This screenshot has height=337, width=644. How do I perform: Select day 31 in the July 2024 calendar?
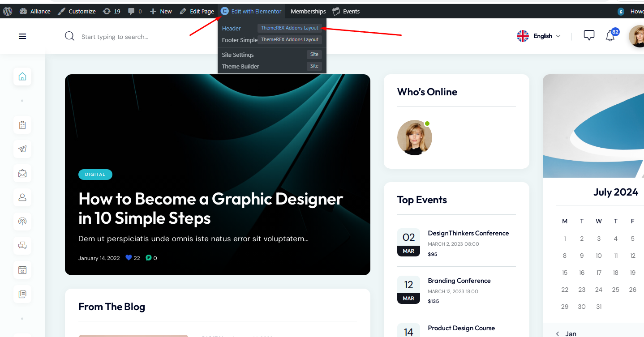tap(599, 307)
